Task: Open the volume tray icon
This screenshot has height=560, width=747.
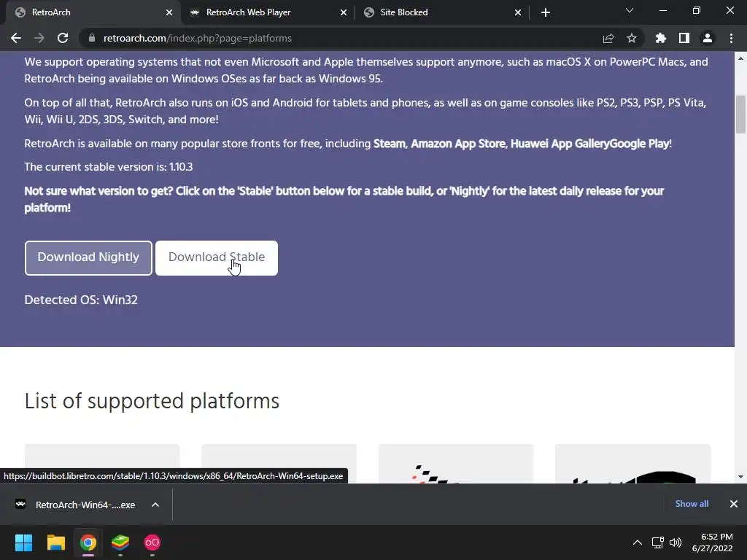Action: [x=675, y=542]
